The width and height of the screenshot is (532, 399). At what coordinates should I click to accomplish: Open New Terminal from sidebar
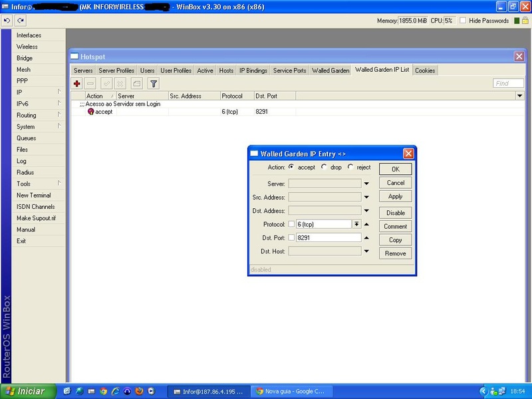34,195
